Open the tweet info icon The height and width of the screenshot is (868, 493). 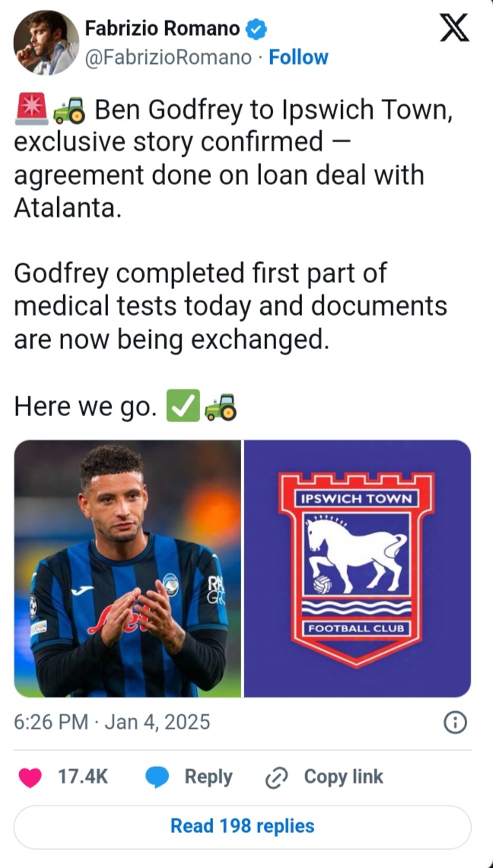coord(454,722)
